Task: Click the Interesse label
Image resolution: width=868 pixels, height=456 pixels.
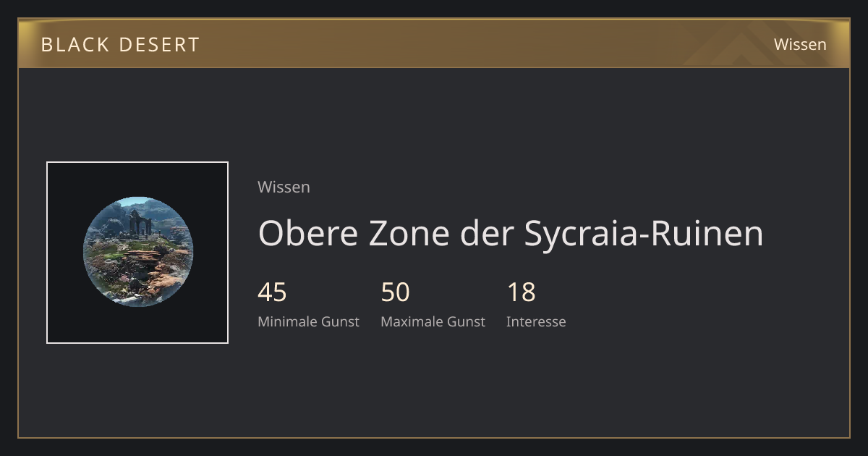Action: [536, 321]
